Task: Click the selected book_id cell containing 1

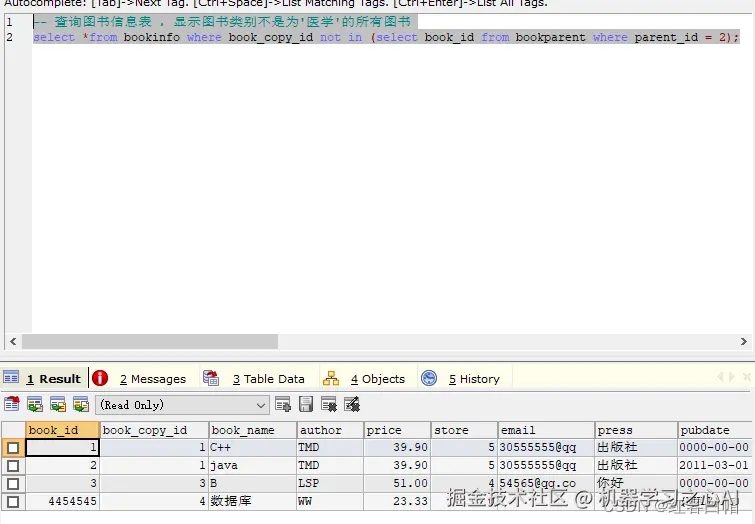Action: click(x=62, y=447)
